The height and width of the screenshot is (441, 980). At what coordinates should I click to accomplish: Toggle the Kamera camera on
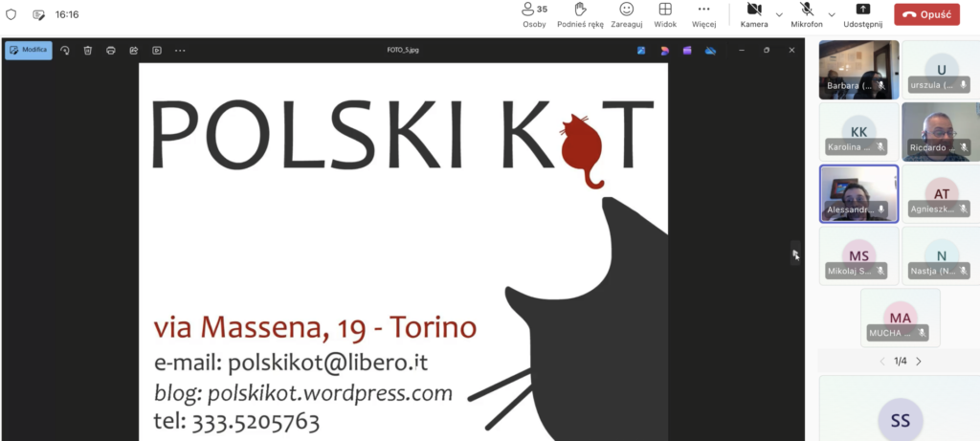tap(754, 14)
